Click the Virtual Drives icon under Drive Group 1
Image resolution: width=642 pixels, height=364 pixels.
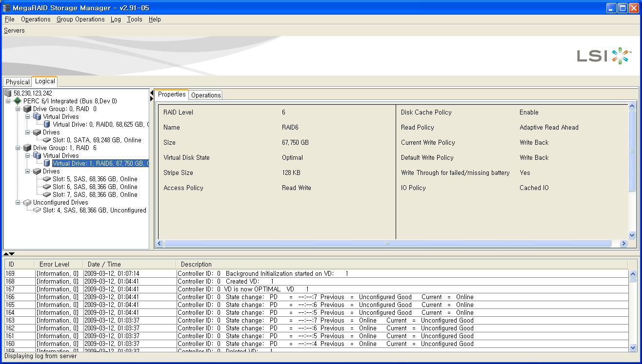pyautogui.click(x=37, y=155)
